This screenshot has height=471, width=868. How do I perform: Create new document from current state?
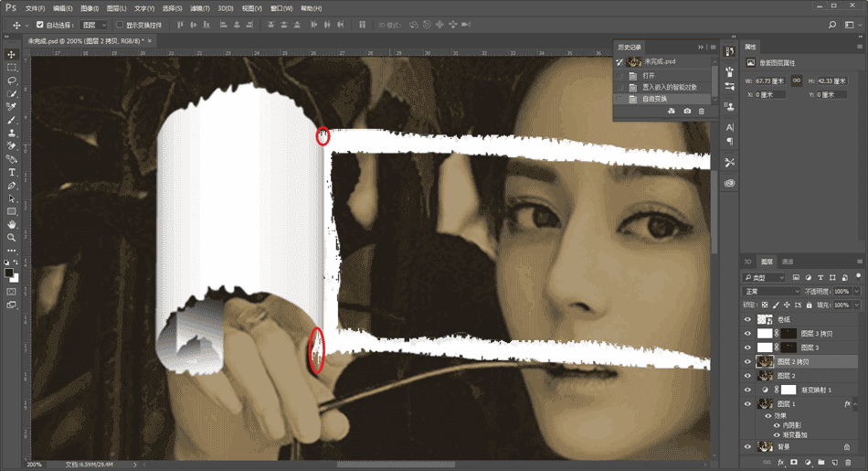point(672,112)
